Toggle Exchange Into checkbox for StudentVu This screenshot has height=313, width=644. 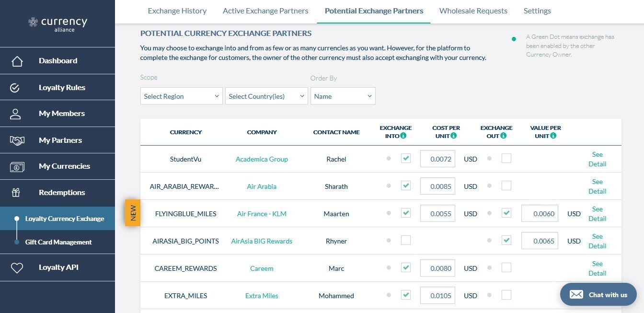pyautogui.click(x=406, y=158)
